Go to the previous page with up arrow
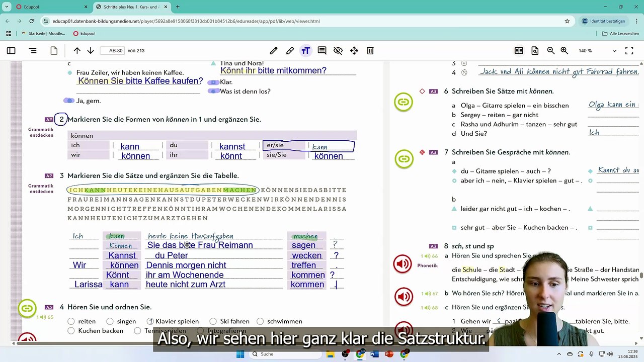Screen dimensions: 644x362 [77, 51]
